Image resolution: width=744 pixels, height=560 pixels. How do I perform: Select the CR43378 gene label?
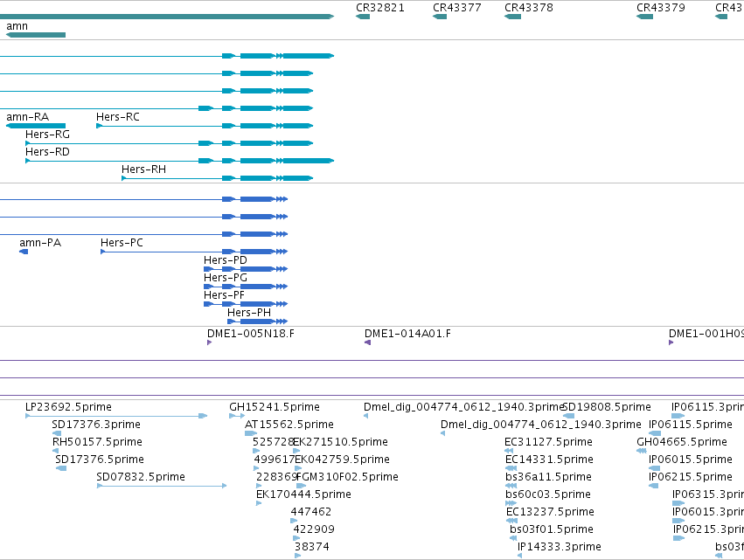tap(529, 8)
